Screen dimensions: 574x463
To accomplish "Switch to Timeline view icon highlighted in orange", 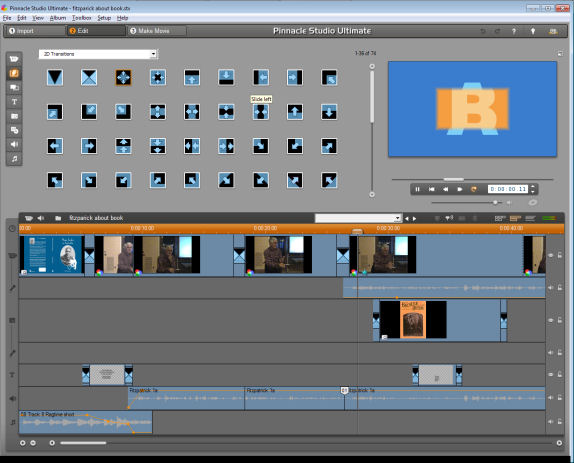I will pyautogui.click(x=515, y=219).
